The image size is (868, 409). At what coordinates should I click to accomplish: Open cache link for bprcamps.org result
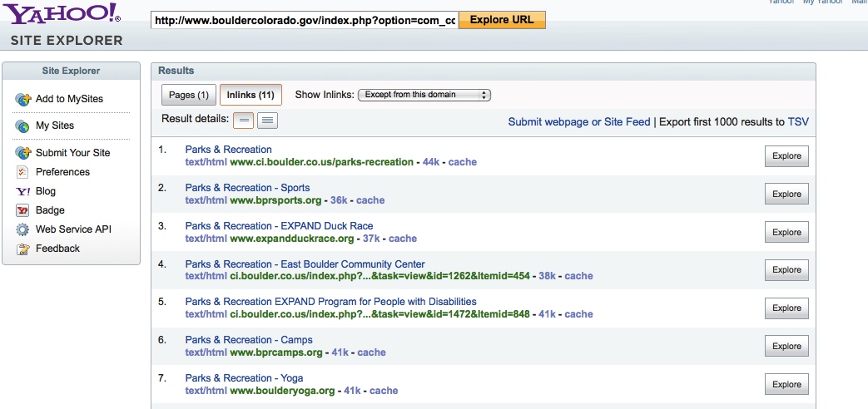pyautogui.click(x=371, y=352)
